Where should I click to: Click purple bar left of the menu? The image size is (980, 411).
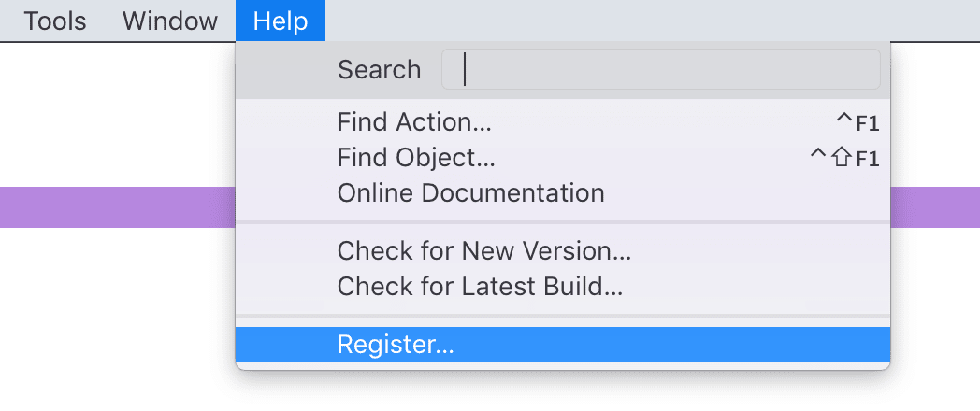117,207
